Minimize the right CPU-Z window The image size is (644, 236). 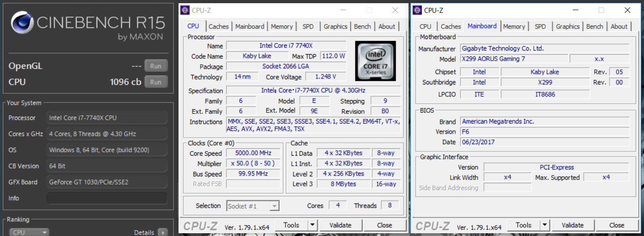pyautogui.click(x=575, y=10)
